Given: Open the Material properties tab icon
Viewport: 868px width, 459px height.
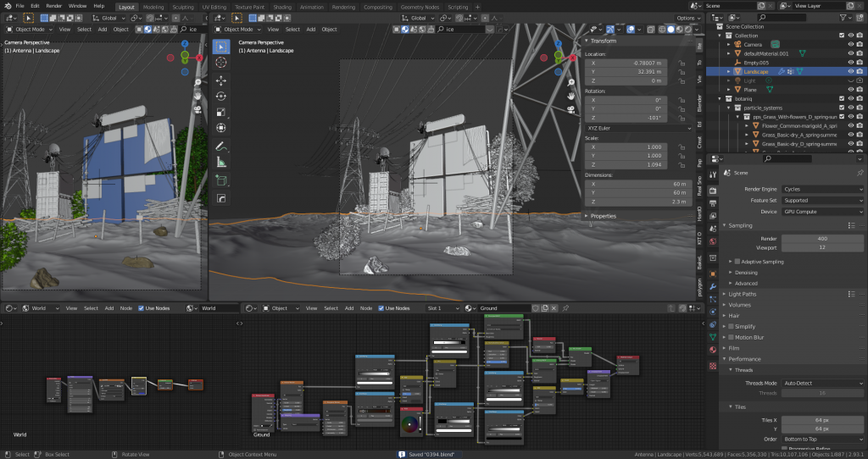Looking at the screenshot, I should click(x=712, y=350).
